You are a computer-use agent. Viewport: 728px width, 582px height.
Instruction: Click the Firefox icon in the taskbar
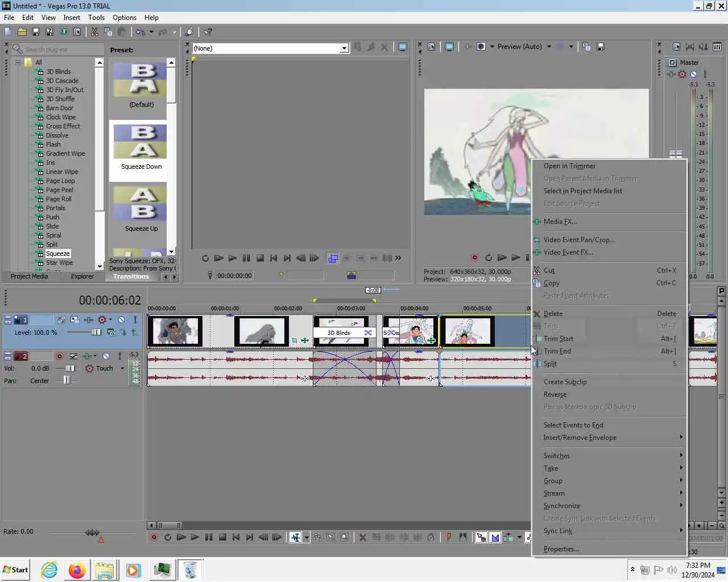(77, 570)
